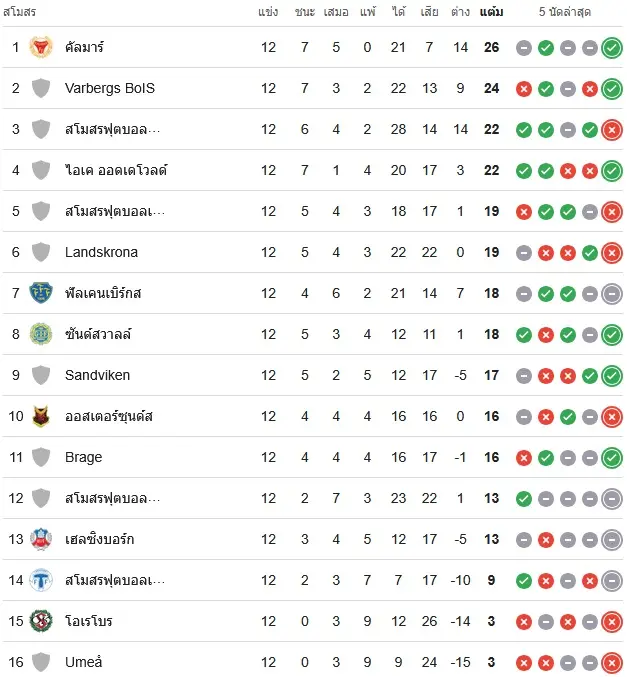627x677 pixels.
Task: Open the Sandviken team row
Action: (x=313, y=375)
